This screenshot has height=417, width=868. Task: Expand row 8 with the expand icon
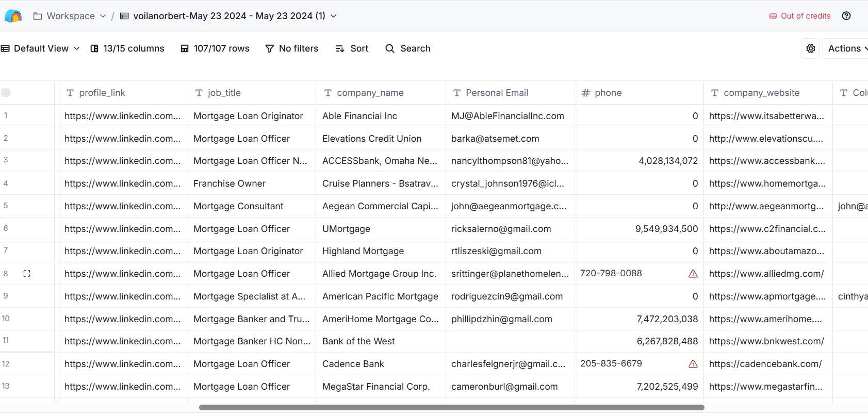coord(27,274)
